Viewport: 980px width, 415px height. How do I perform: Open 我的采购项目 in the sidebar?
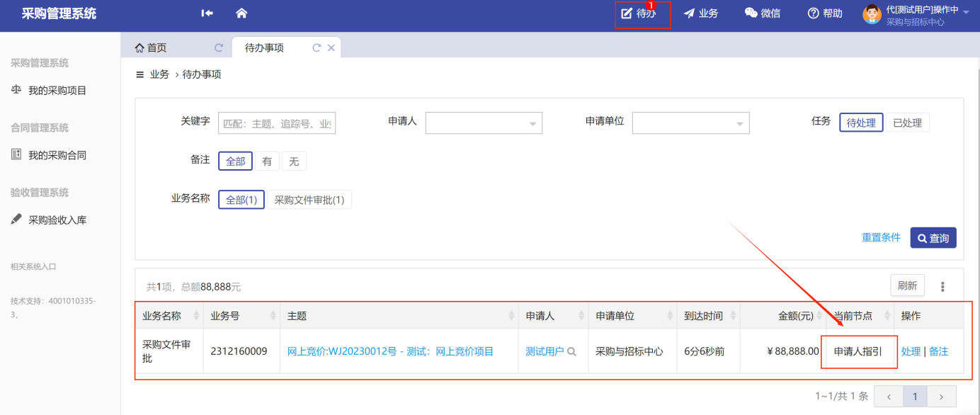(57, 91)
